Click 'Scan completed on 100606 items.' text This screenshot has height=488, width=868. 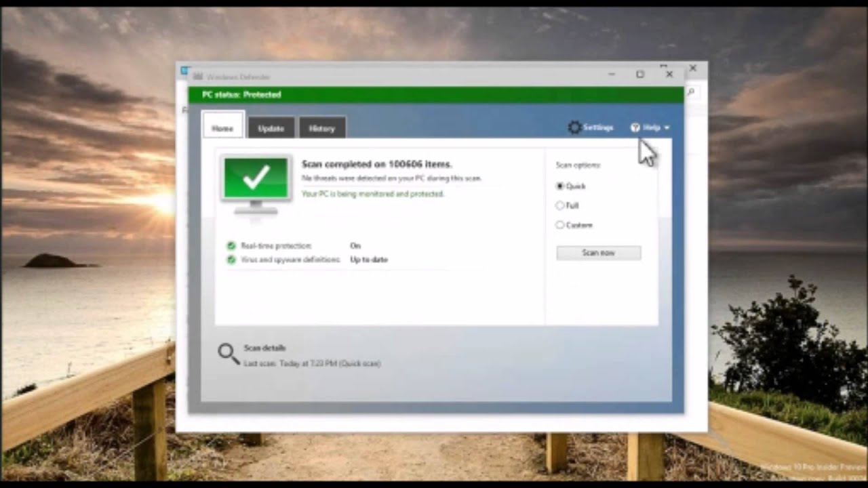pyautogui.click(x=376, y=164)
